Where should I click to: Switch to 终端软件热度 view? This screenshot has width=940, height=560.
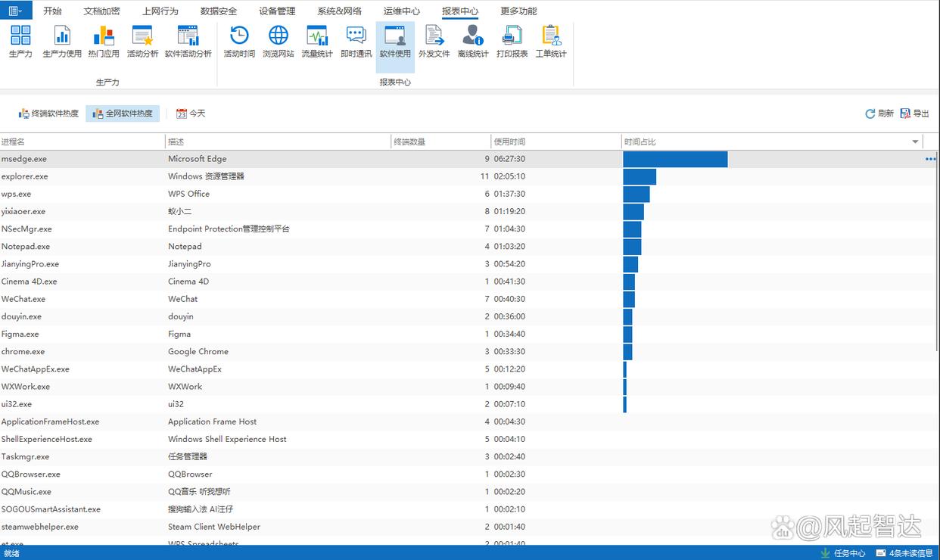tap(48, 114)
